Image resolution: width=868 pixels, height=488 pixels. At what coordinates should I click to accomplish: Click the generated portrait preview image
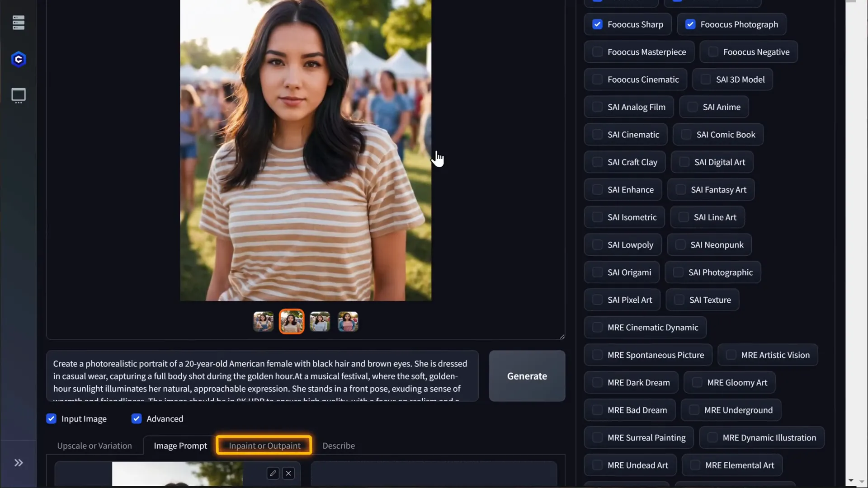306,150
